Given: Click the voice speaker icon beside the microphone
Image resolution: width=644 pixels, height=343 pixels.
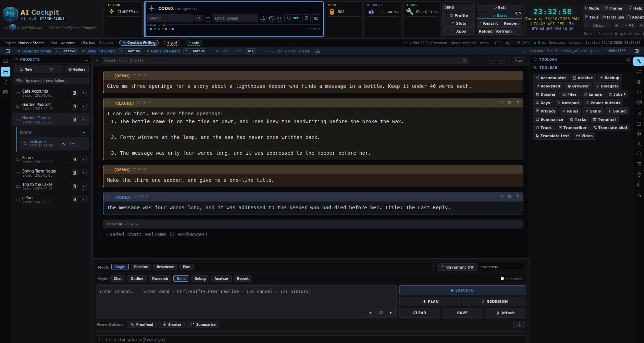Looking at the screenshot, I should click(x=381, y=312).
